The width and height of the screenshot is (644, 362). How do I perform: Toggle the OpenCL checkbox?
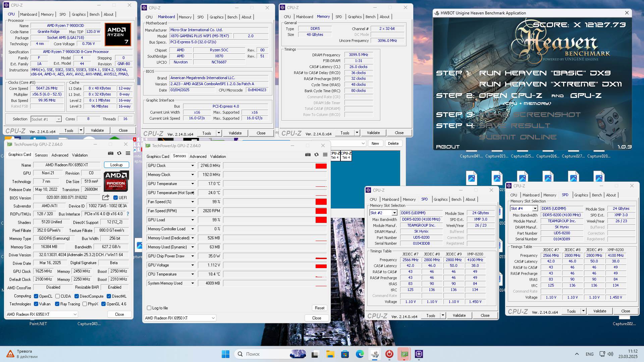(x=36, y=296)
